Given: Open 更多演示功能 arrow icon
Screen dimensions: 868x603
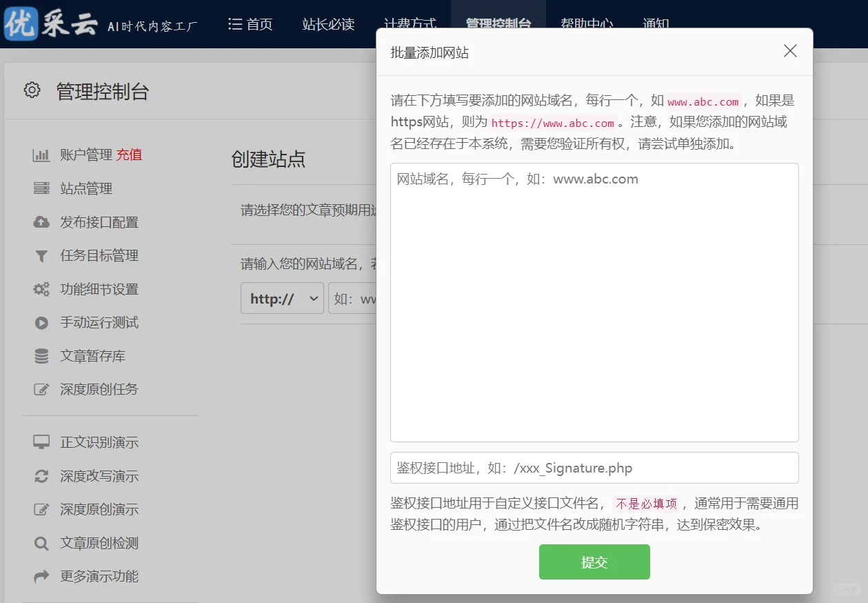Looking at the screenshot, I should tap(41, 576).
